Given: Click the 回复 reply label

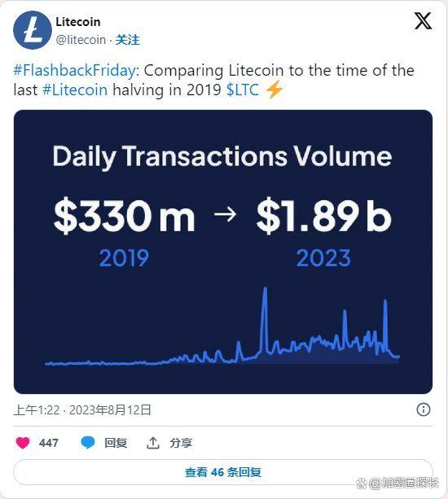Looking at the screenshot, I should [116, 443].
